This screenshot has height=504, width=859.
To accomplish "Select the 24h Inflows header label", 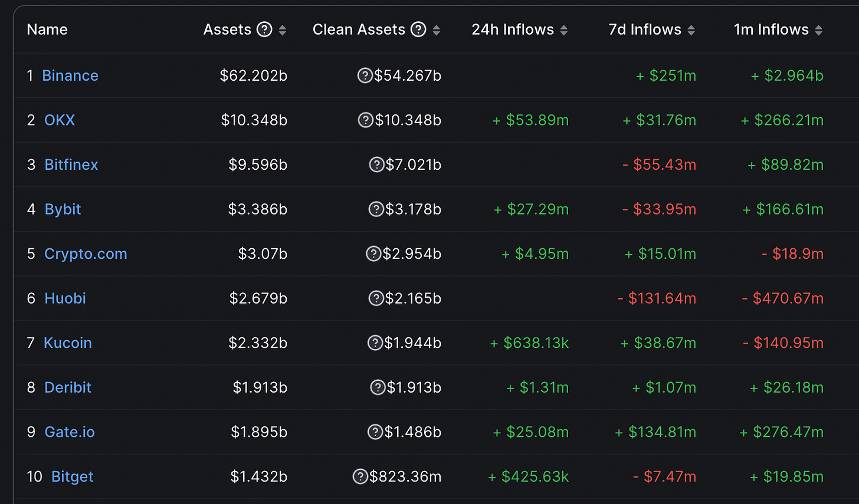I will coord(513,29).
